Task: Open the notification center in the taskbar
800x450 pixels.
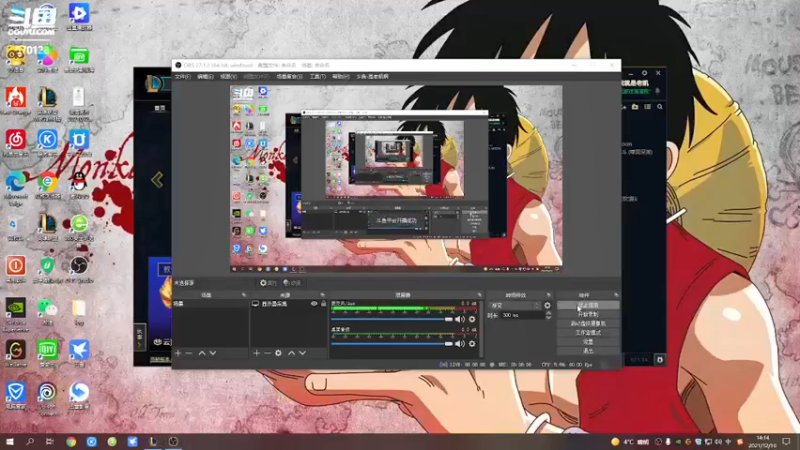Action: pyautogui.click(x=786, y=441)
